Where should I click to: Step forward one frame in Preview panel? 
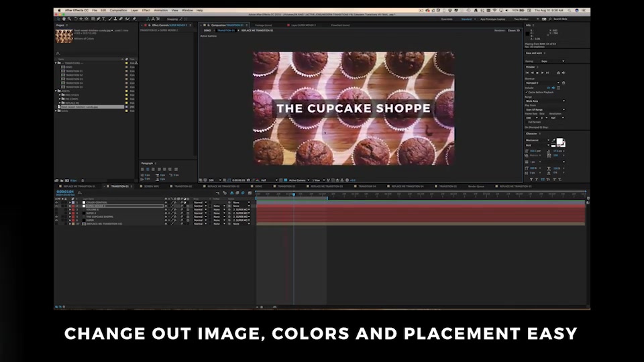coord(542,72)
